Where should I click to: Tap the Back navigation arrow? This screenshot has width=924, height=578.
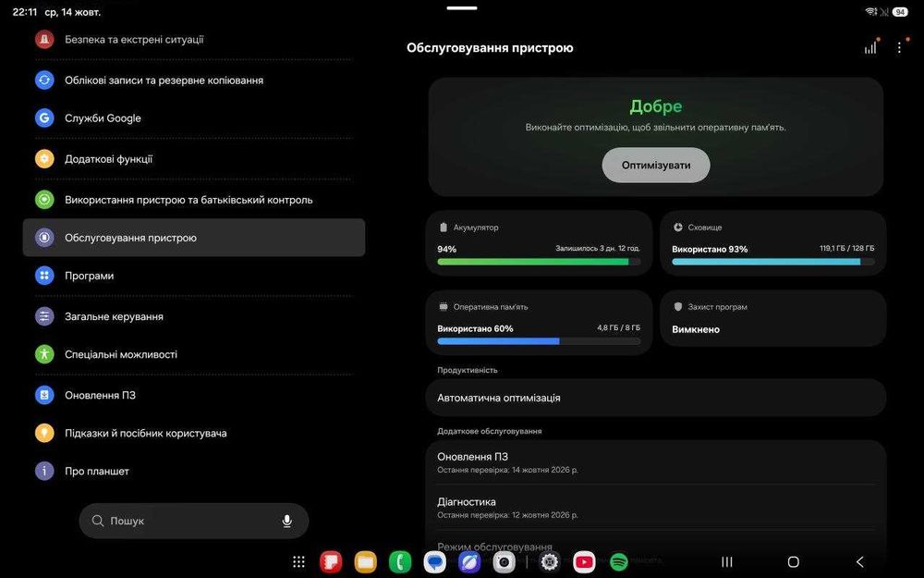pos(859,561)
